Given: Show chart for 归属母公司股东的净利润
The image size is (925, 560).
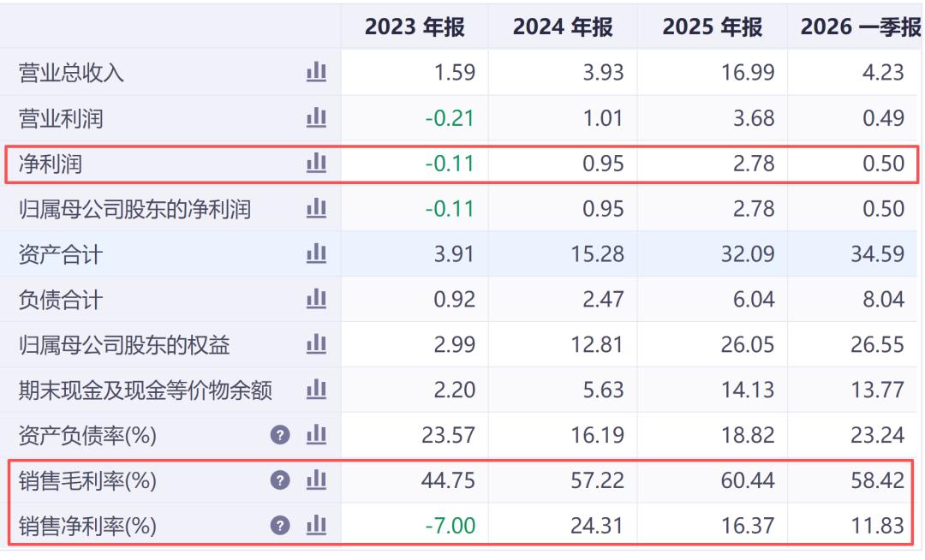Looking at the screenshot, I should (x=316, y=208).
